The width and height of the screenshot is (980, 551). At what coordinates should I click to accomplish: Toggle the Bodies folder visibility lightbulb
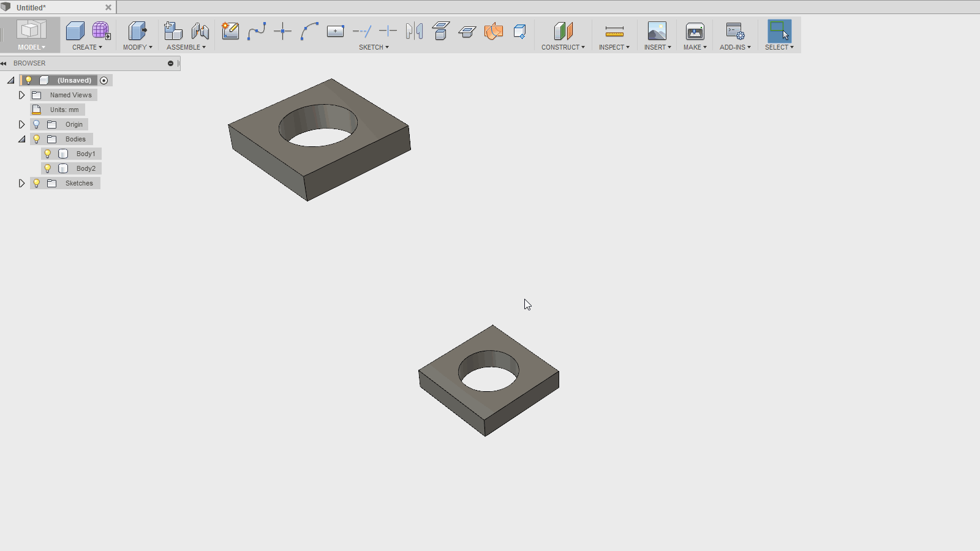(36, 139)
